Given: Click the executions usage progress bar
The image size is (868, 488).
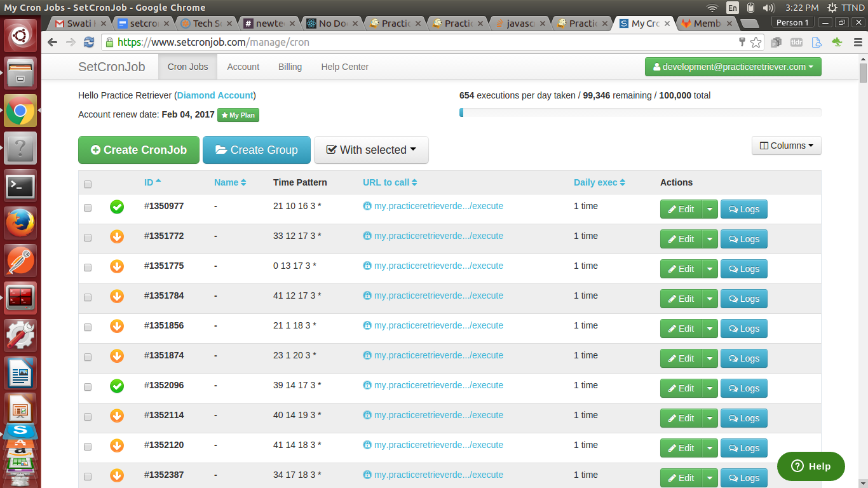Looking at the screenshot, I should (x=640, y=112).
